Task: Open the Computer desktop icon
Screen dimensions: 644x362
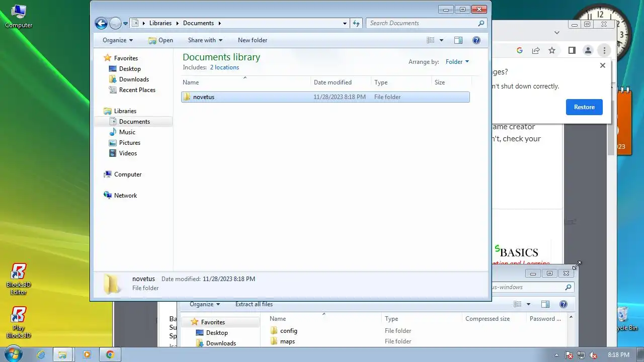Action: 19,16
